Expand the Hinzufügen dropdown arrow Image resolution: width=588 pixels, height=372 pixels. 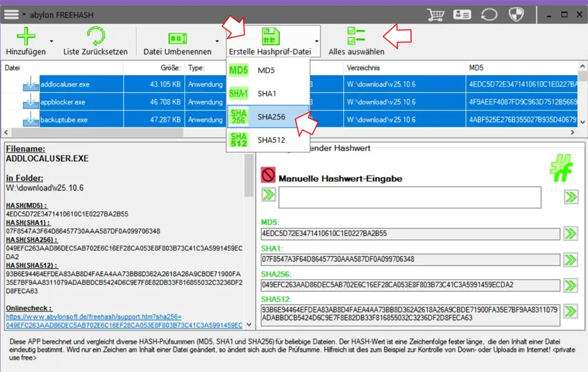tap(51, 41)
